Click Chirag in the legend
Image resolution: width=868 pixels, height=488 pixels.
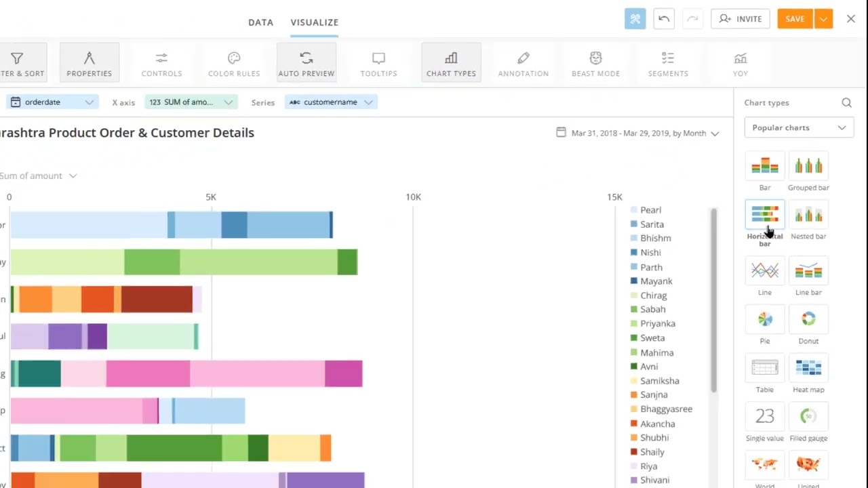coord(654,296)
